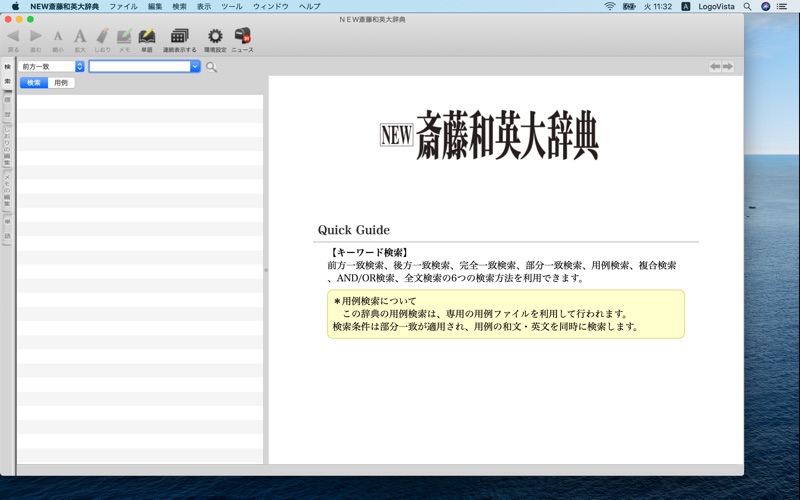Open the vertical 履歴 side tab
The height and width of the screenshot is (500, 800).
pyautogui.click(x=7, y=107)
